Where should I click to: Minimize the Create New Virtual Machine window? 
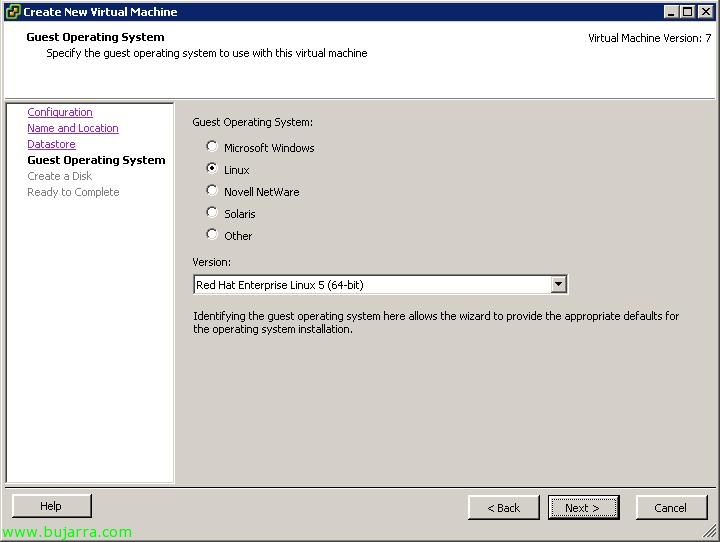click(x=671, y=12)
